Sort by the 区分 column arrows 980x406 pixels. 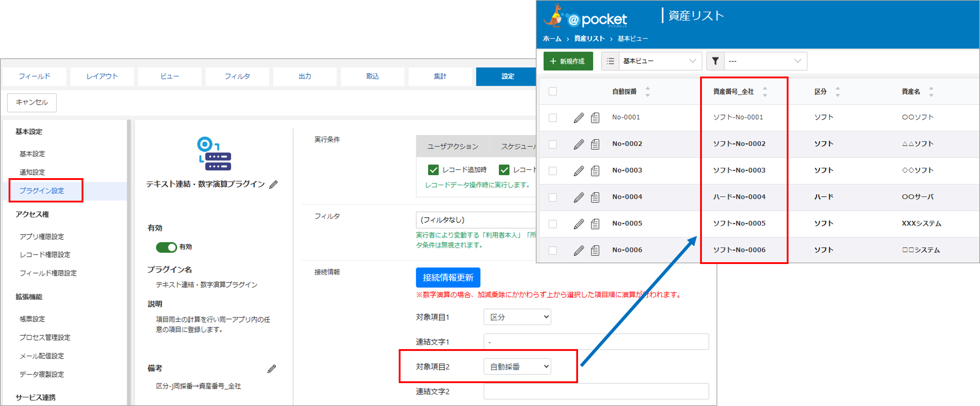tap(837, 92)
